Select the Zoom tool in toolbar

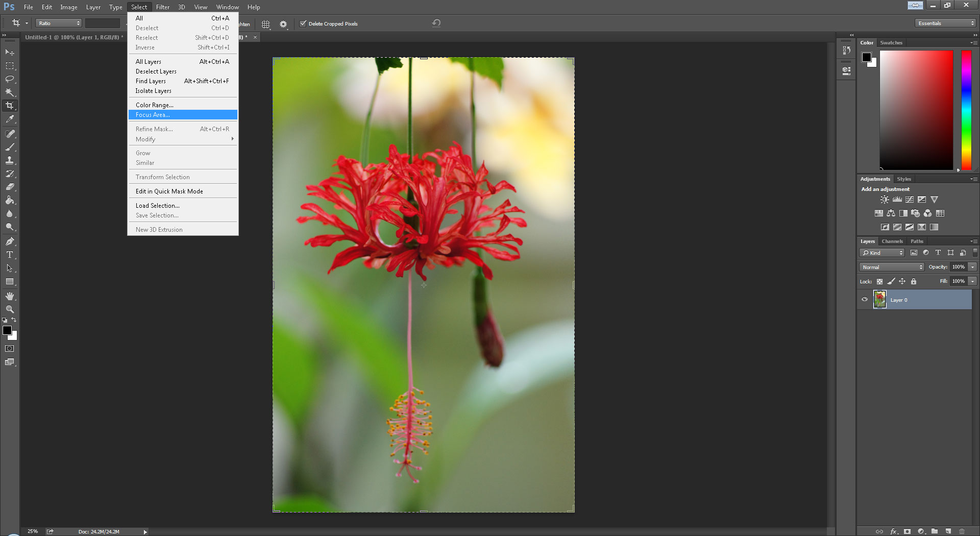point(10,309)
